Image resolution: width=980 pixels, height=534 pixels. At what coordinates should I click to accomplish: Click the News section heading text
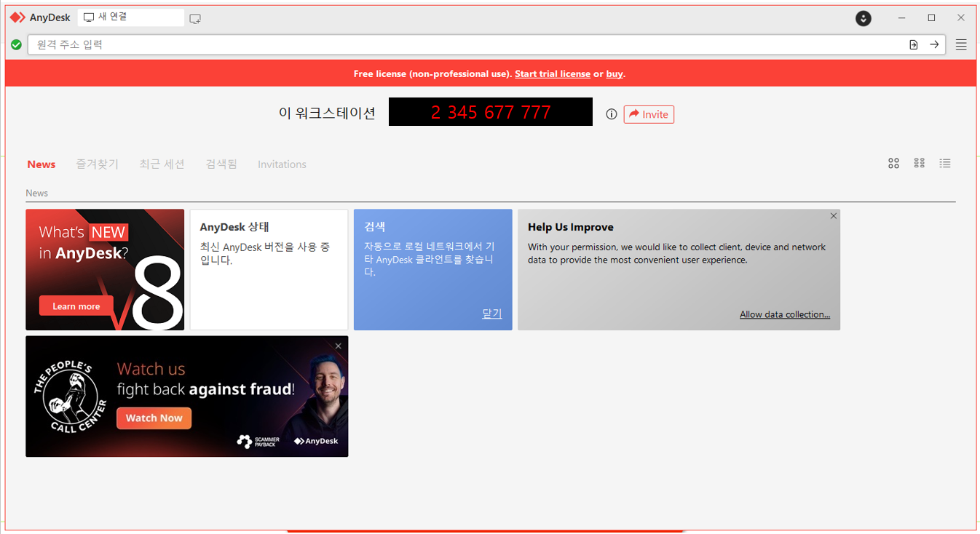(x=37, y=193)
